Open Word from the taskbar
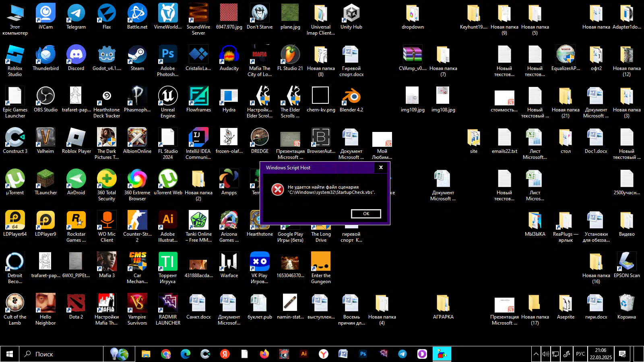 [343, 354]
